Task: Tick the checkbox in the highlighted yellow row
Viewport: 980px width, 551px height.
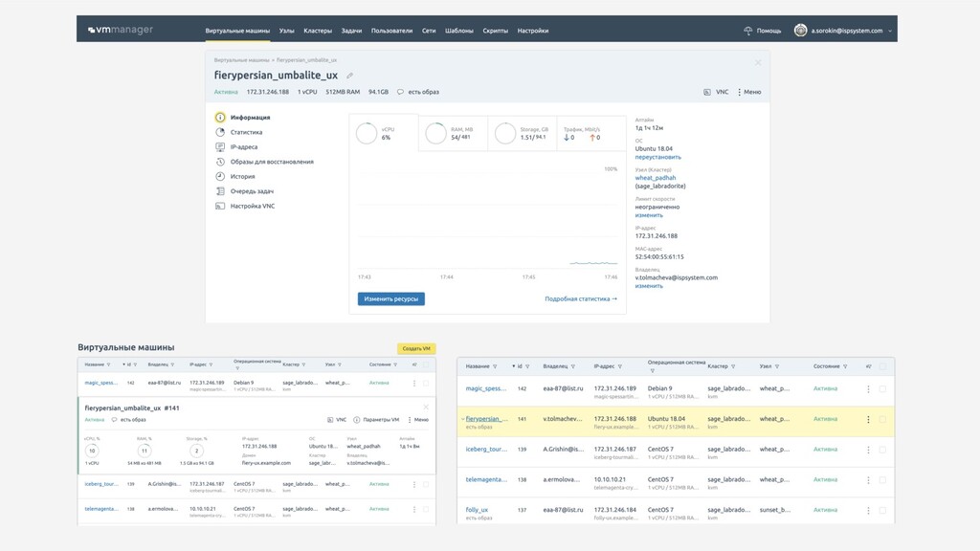Action: (x=882, y=419)
